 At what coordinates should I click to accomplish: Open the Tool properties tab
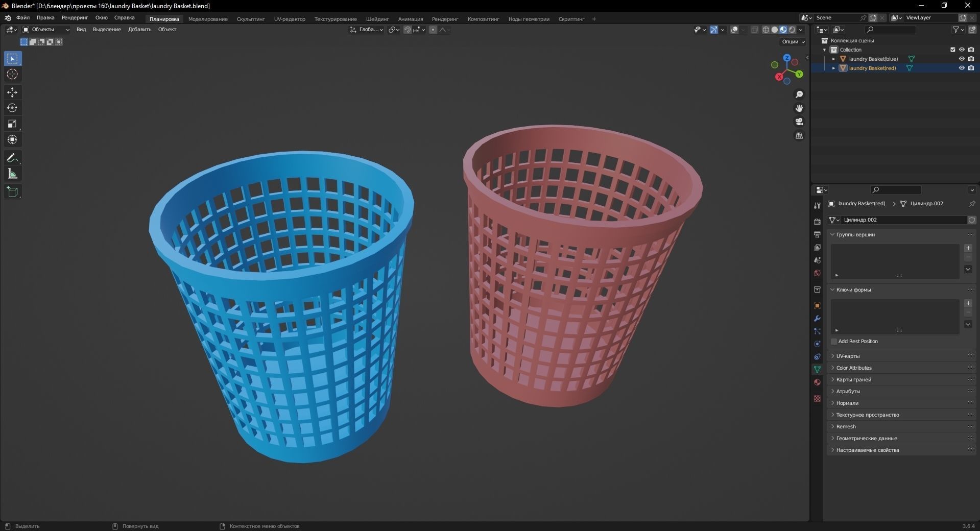(x=817, y=205)
